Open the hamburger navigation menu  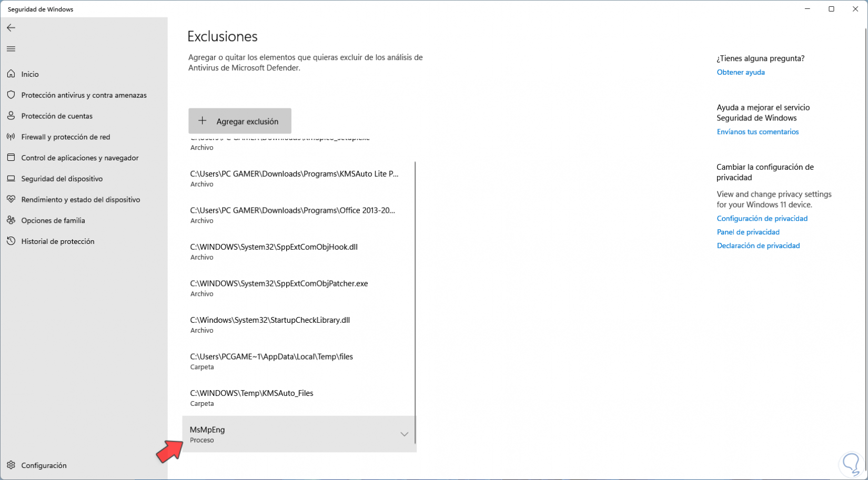point(11,49)
